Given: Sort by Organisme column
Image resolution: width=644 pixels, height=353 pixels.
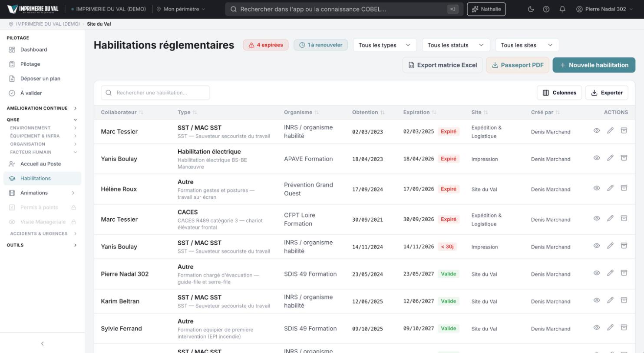Looking at the screenshot, I should point(301,112).
